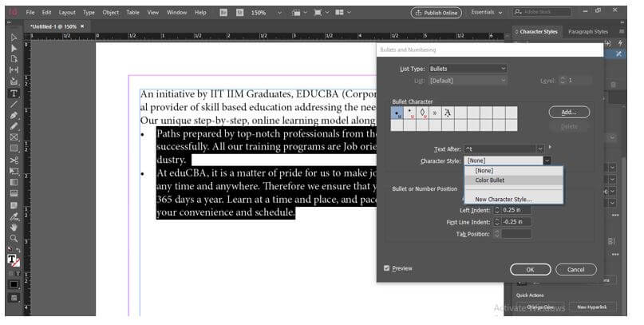
Task: Click the Left Indent value field
Action: tap(516, 210)
